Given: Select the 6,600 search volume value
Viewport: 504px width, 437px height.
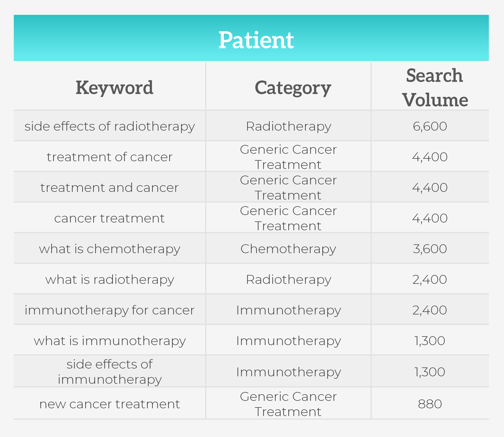Looking at the screenshot, I should pyautogui.click(x=430, y=126).
